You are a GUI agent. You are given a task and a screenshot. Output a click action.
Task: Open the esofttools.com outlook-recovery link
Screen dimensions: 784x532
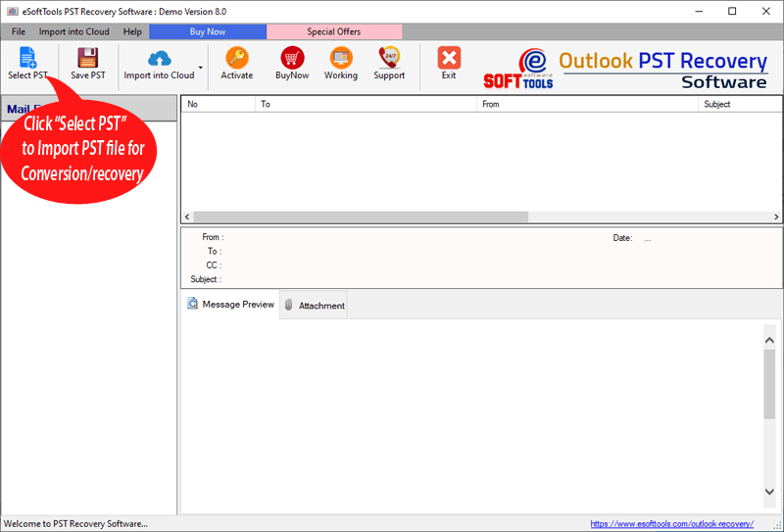pyautogui.click(x=671, y=524)
